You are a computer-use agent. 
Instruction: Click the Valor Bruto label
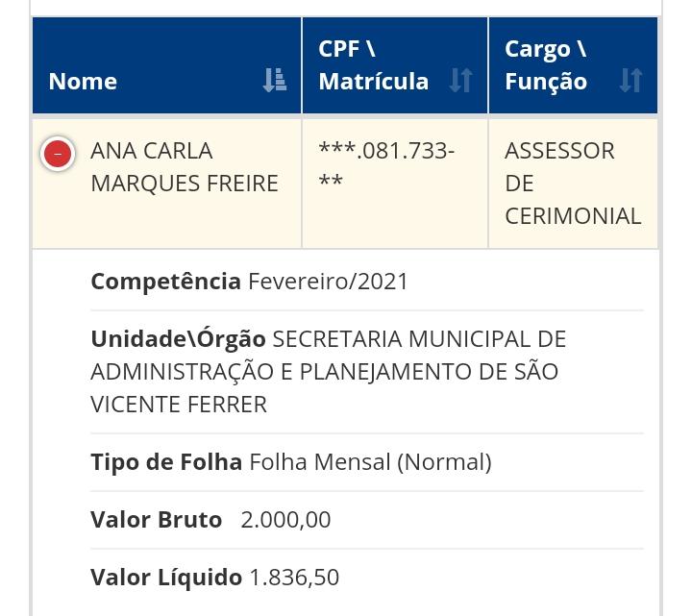tap(156, 520)
